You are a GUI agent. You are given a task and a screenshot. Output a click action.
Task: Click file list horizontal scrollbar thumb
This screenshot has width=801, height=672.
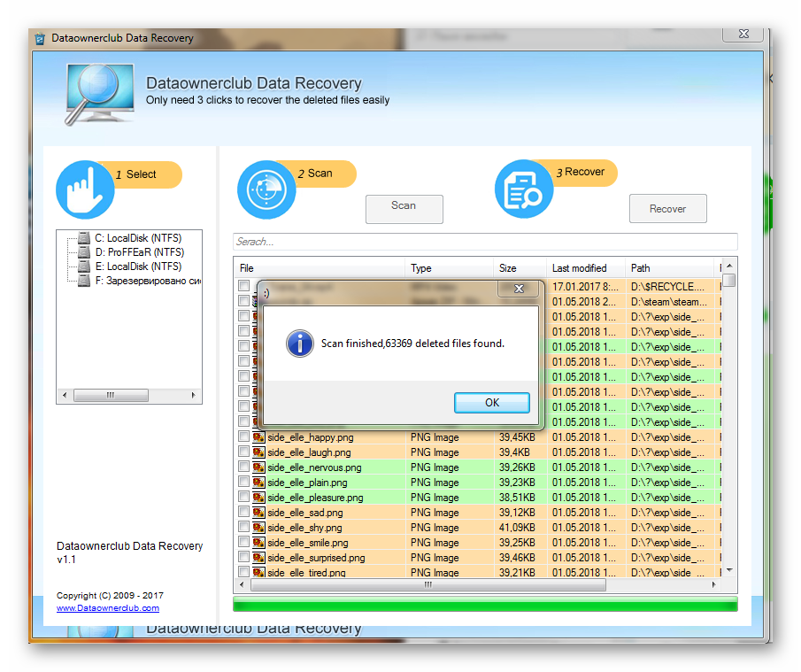[x=428, y=584]
